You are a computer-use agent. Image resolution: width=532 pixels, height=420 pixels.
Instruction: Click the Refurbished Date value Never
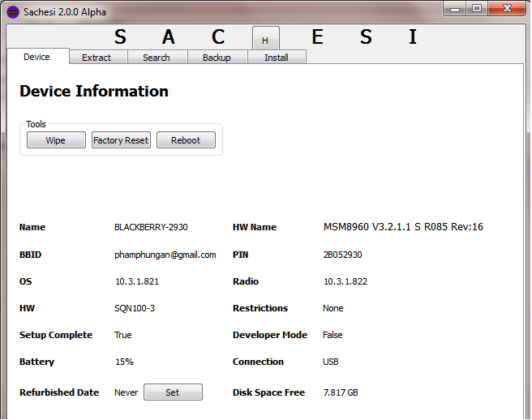[127, 392]
